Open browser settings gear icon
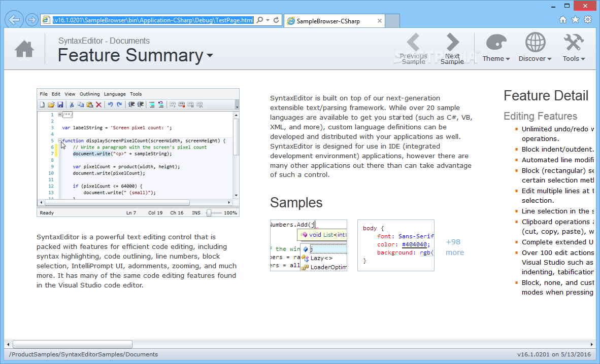The image size is (600, 364). click(x=588, y=19)
